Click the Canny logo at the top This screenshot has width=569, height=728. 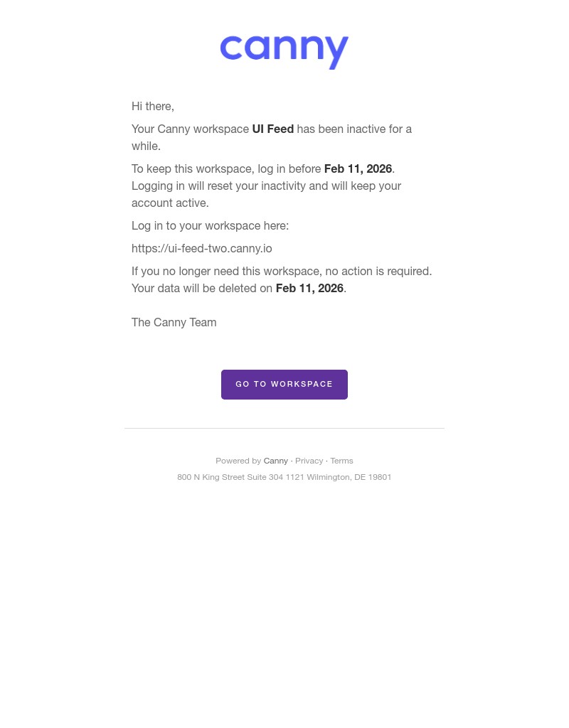click(284, 51)
